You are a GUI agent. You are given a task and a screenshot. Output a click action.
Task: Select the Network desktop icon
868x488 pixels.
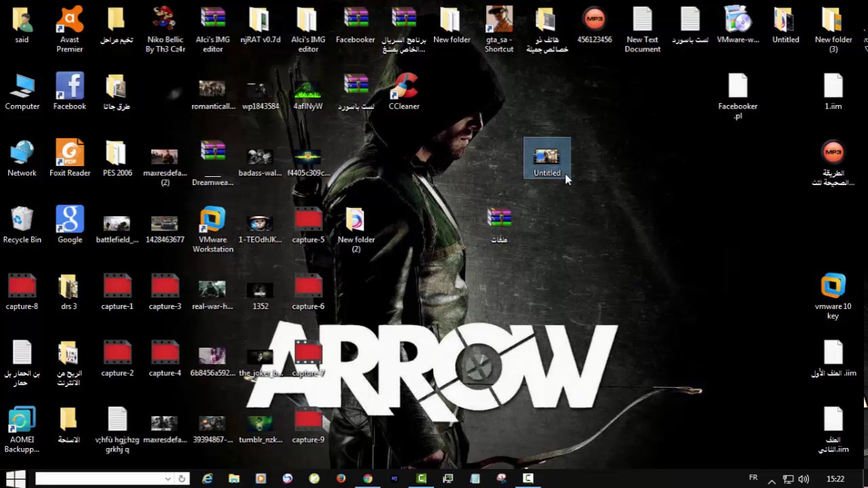click(22, 159)
